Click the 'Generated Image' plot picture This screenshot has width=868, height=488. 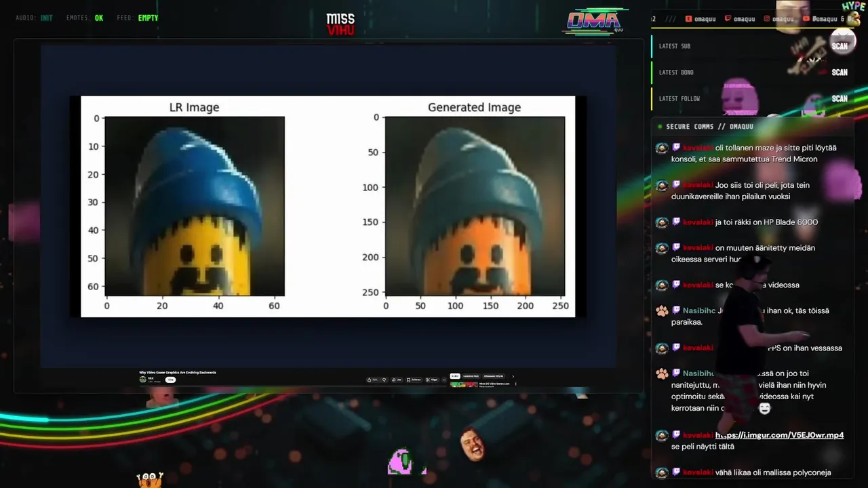475,206
